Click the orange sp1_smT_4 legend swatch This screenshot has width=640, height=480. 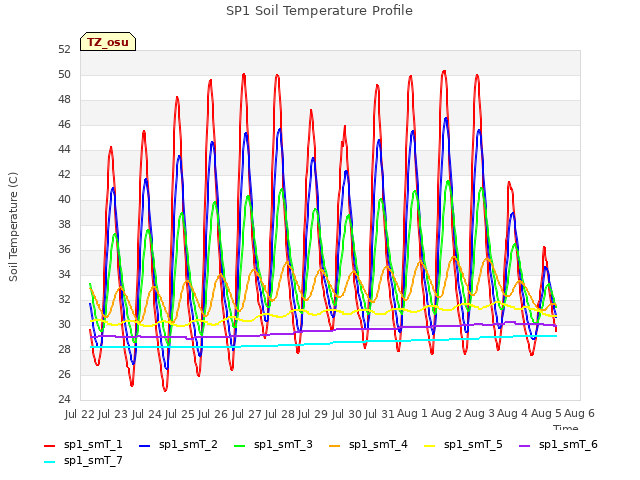pos(334,446)
